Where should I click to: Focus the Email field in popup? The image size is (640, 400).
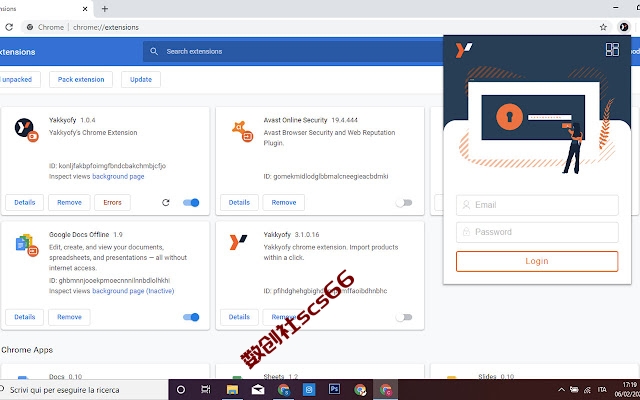(x=537, y=205)
